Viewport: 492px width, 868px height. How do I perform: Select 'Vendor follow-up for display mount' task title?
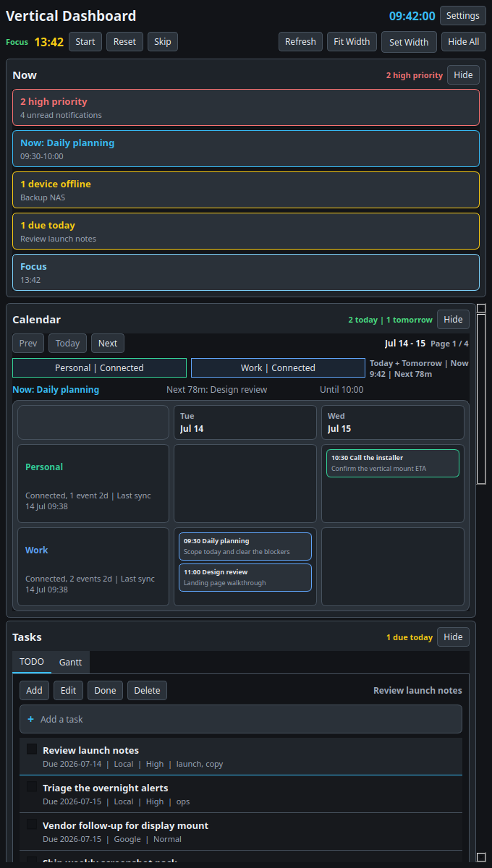125,826
